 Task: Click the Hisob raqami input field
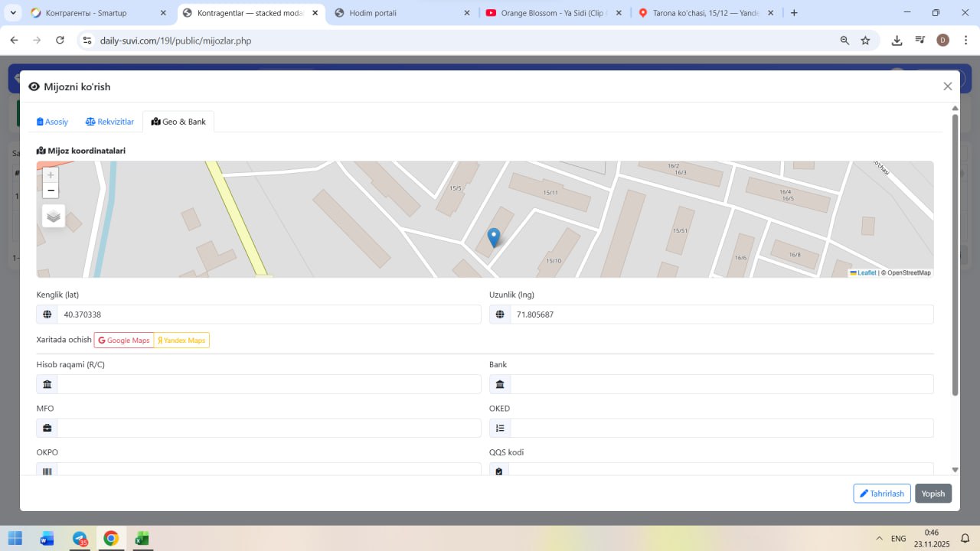tap(269, 384)
